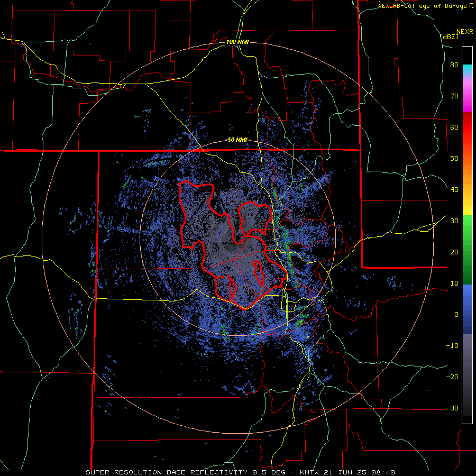This screenshot has height=476, width=476.
Task: Click the 80 value on the dBZ scale
Action: [454, 65]
